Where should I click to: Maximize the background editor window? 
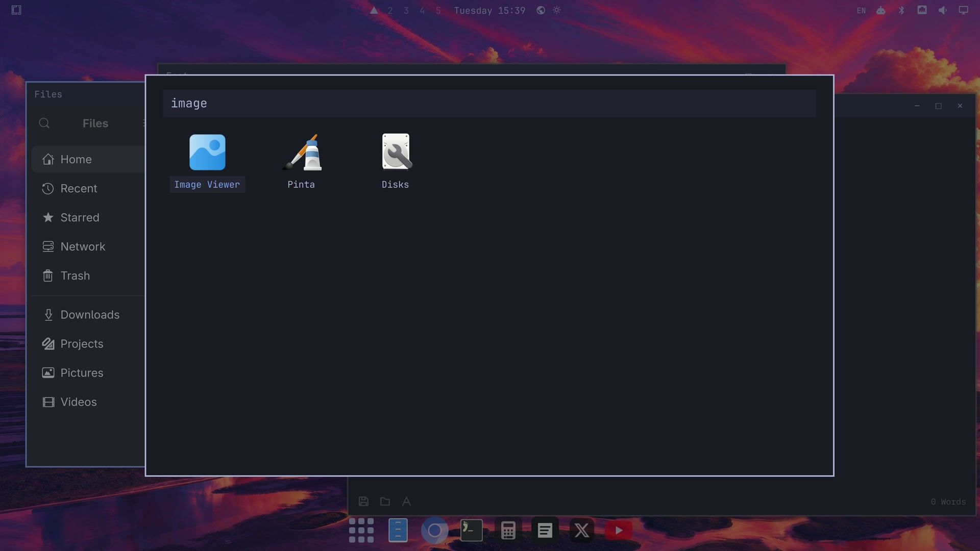(938, 106)
